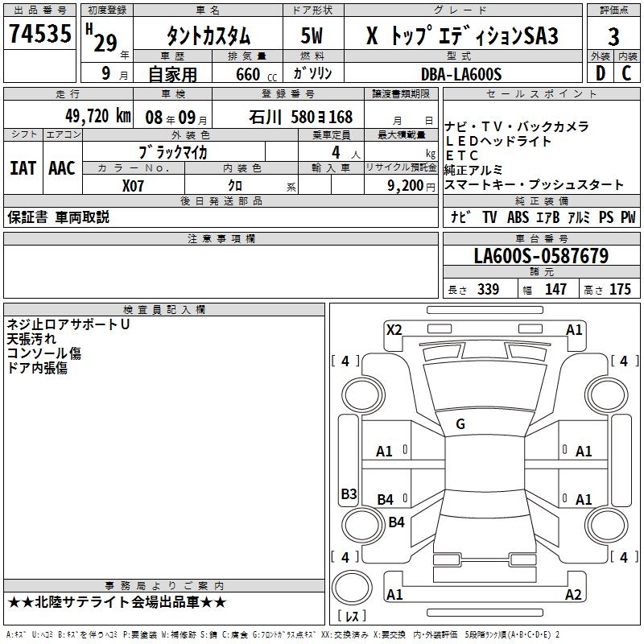Click the B3 damage marker
Image resolution: width=644 pixels, height=644 pixels.
349,494
